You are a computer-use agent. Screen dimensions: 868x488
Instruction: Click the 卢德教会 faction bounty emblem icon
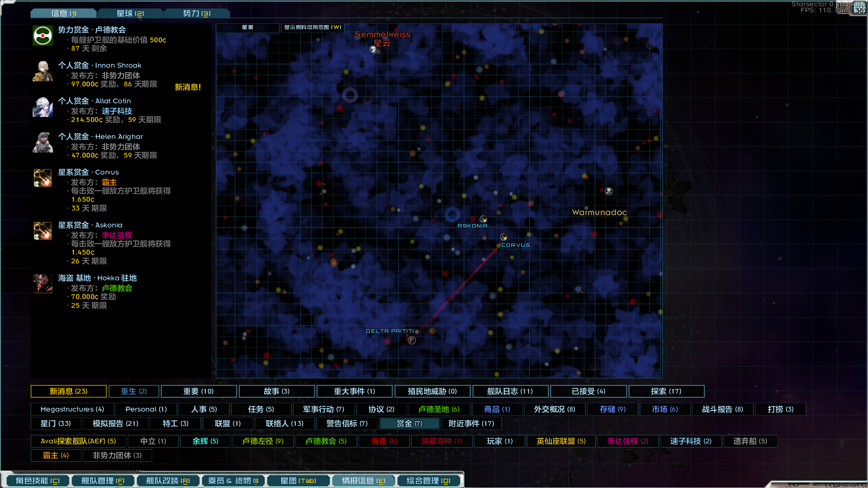[43, 36]
